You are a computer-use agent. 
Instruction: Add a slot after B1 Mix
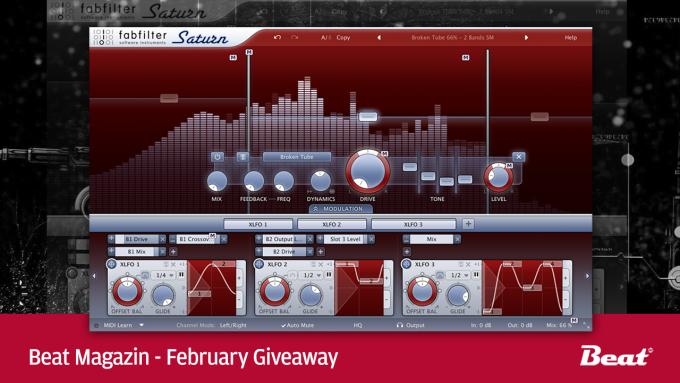173,252
